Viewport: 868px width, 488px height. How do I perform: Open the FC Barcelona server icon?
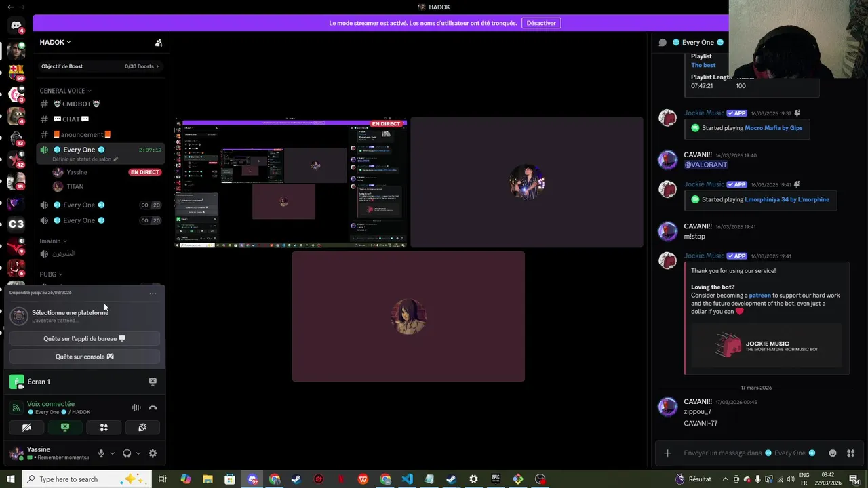coord(16,72)
